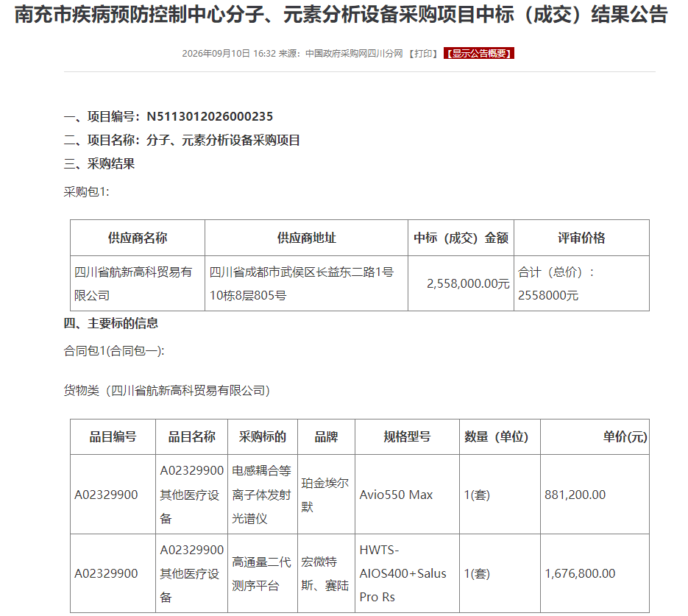Click the source text 中国政府采购网四川分网
The height and width of the screenshot is (616, 688).
[x=354, y=54]
